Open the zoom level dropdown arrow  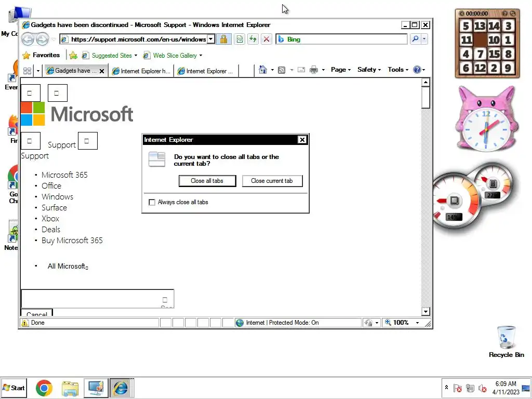418,323
